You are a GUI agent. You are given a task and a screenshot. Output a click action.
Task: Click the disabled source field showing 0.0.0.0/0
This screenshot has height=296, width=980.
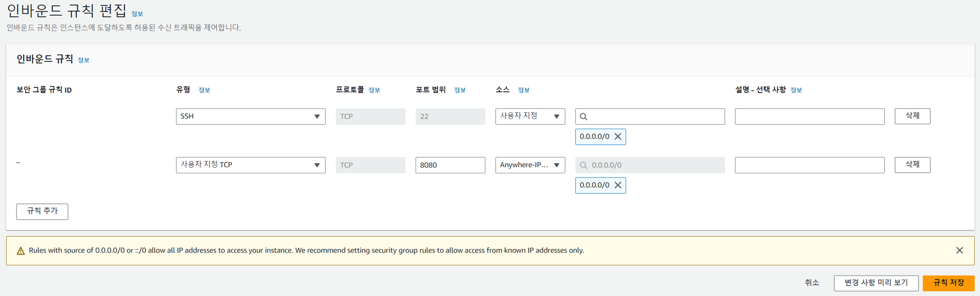650,165
